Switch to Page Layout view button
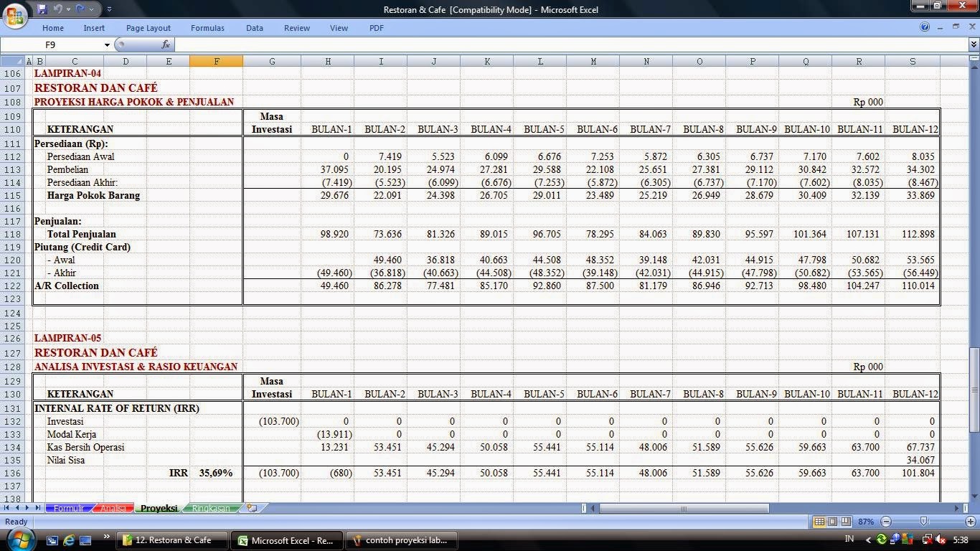 pos(832,522)
